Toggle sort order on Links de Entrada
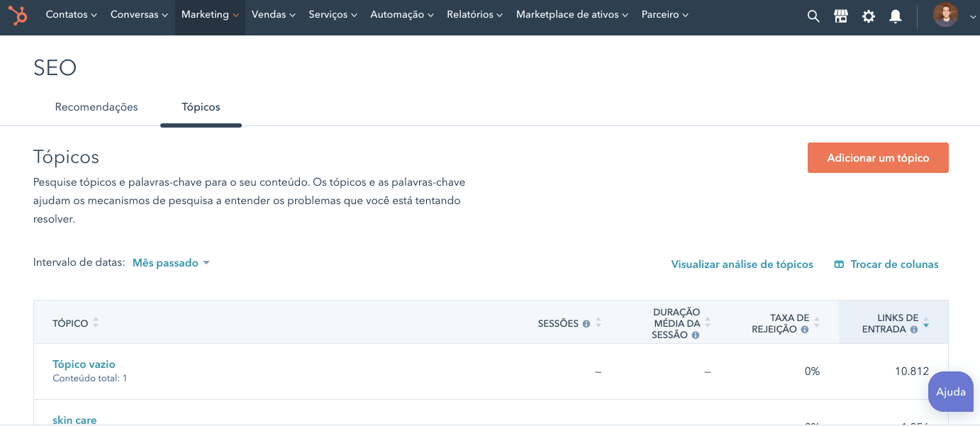 [925, 323]
